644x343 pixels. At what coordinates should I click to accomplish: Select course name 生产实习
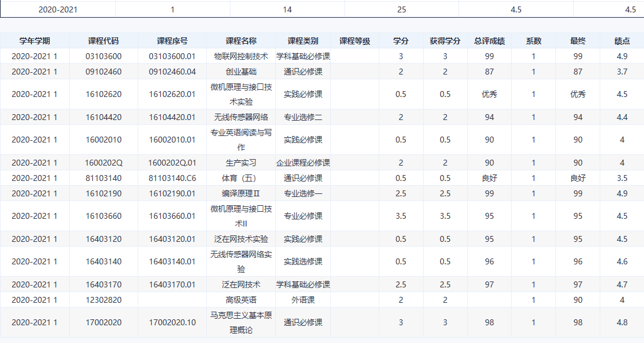point(241,163)
